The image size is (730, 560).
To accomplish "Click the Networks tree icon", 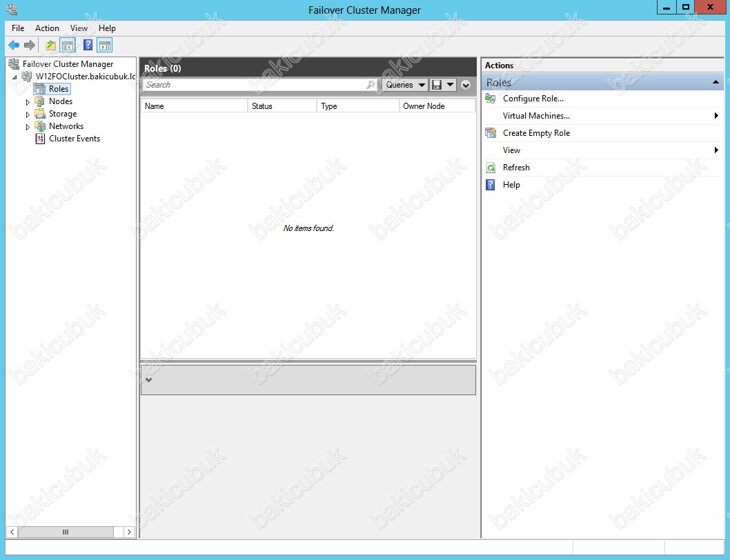I will (40, 126).
